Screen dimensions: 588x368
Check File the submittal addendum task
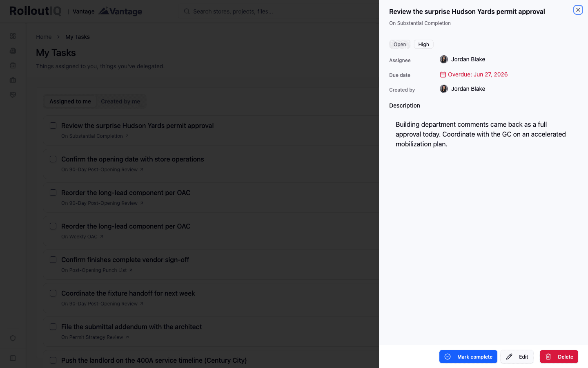(x=53, y=327)
